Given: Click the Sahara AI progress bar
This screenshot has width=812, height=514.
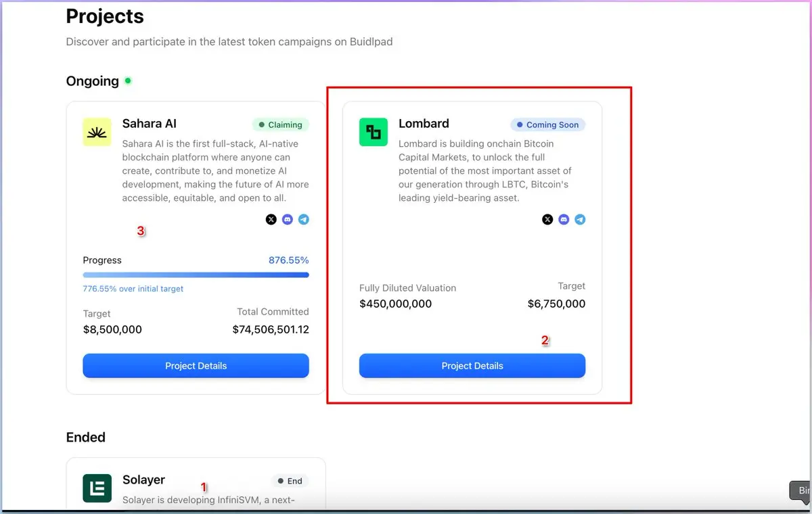Looking at the screenshot, I should (x=196, y=275).
